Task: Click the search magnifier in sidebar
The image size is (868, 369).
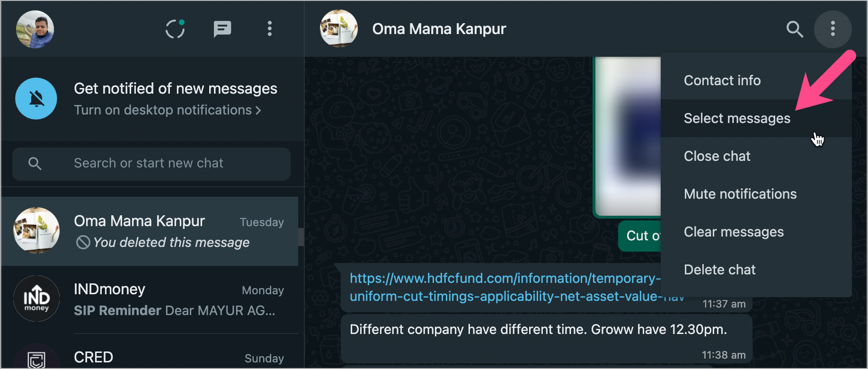Action: [35, 164]
